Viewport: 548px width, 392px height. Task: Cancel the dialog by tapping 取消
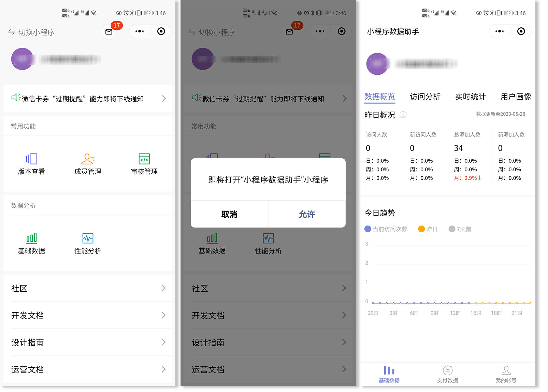(x=229, y=214)
